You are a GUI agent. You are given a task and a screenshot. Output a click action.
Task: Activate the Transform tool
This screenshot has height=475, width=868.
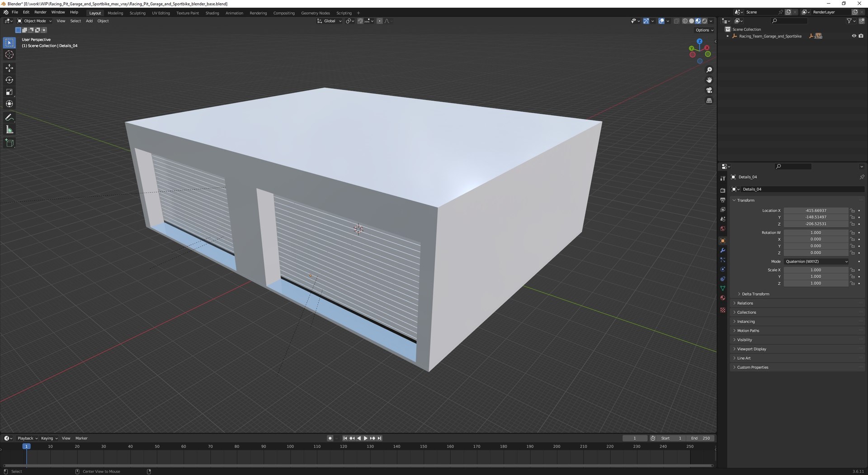coord(9,104)
